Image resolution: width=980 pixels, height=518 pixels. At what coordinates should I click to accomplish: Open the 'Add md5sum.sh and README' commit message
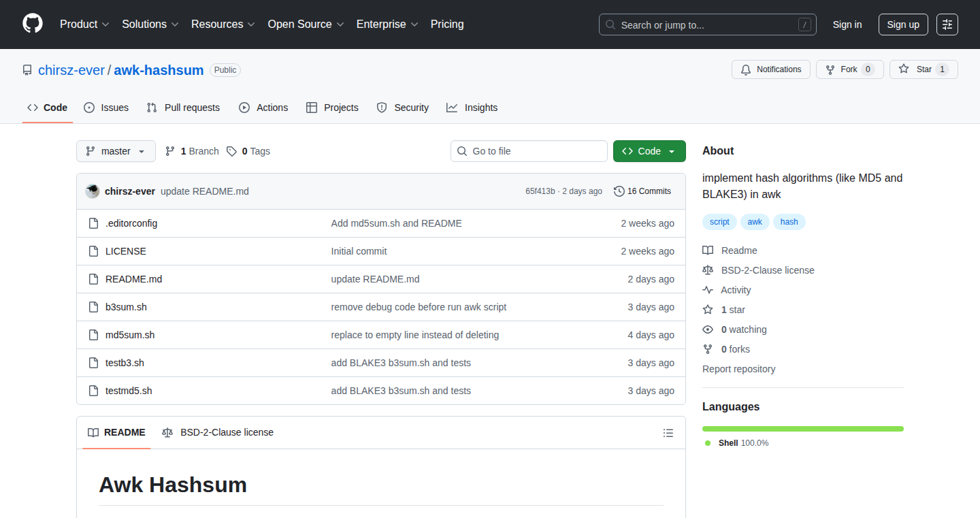(397, 223)
